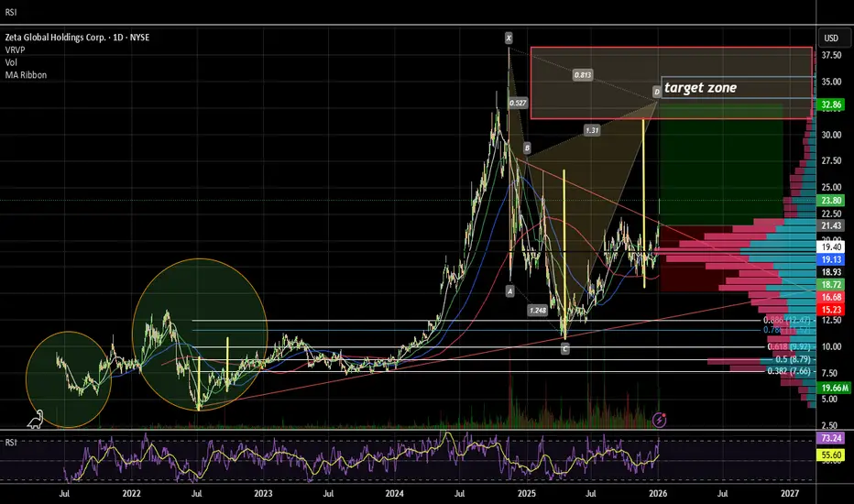Select the C point label of the harmonic pattern
This screenshot has width=854, height=504.
tap(564, 349)
